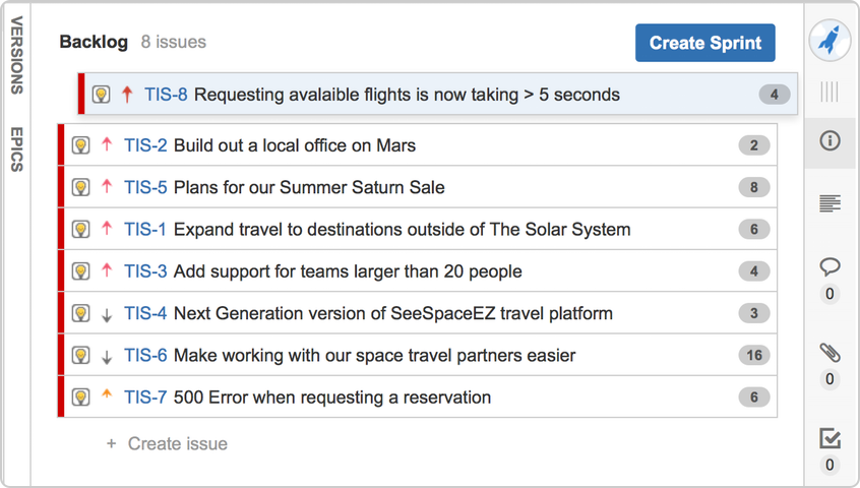Open the subtasks checkbox icon
This screenshot has height=488, width=860.
point(830,438)
